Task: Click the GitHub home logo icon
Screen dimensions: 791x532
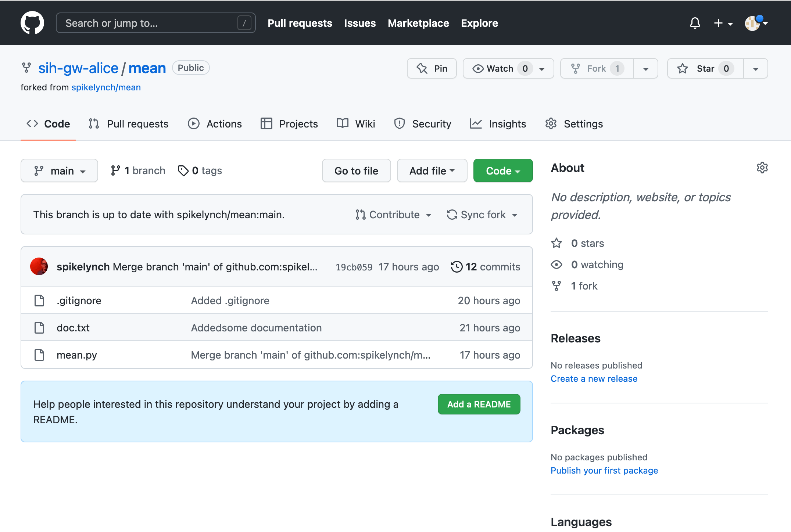Action: pos(32,22)
